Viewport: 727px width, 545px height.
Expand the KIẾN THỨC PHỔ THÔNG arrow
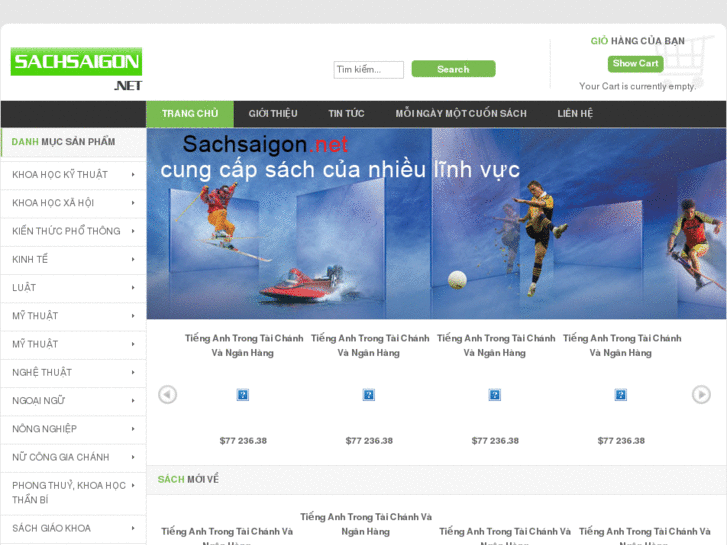[133, 231]
